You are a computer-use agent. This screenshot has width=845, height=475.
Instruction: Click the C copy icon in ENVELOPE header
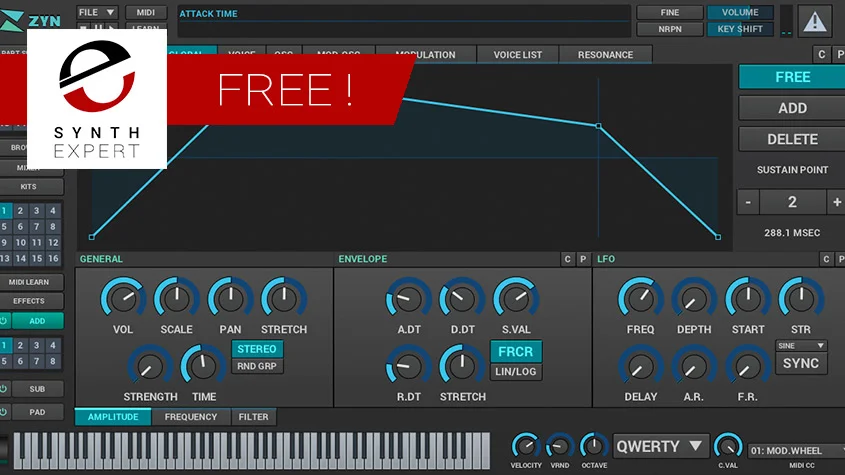(x=567, y=259)
